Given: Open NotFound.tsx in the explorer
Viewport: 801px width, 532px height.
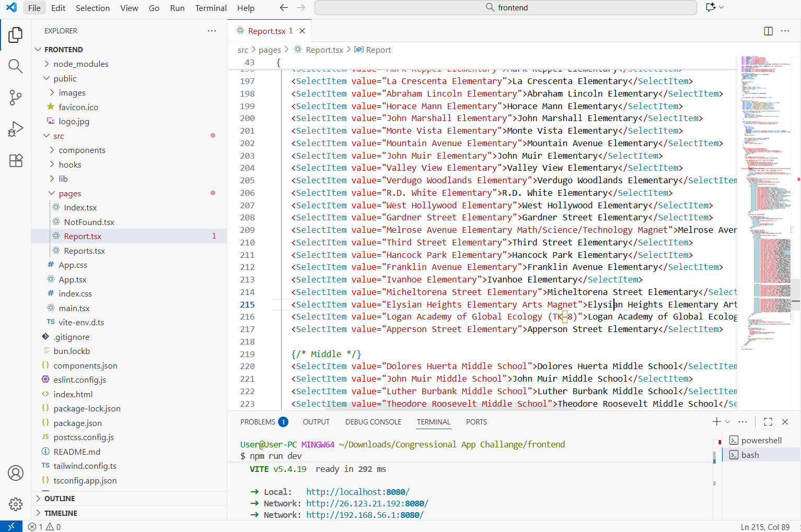Looking at the screenshot, I should (x=129, y=222).
